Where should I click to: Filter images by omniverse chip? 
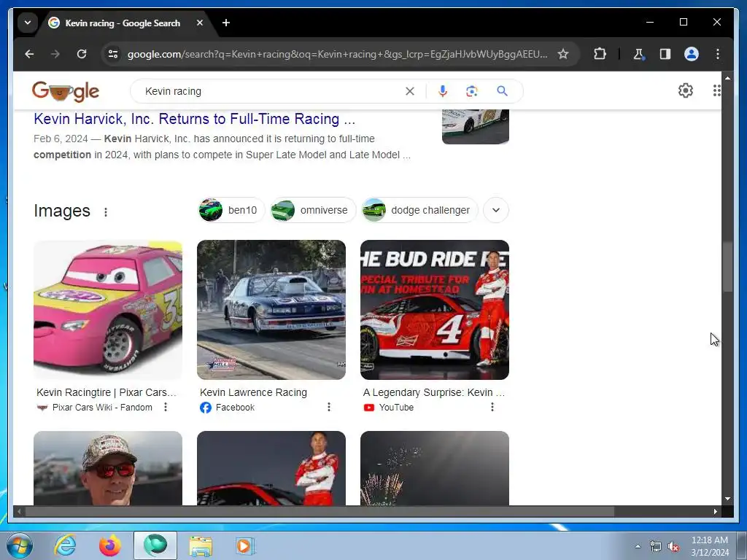(x=313, y=210)
